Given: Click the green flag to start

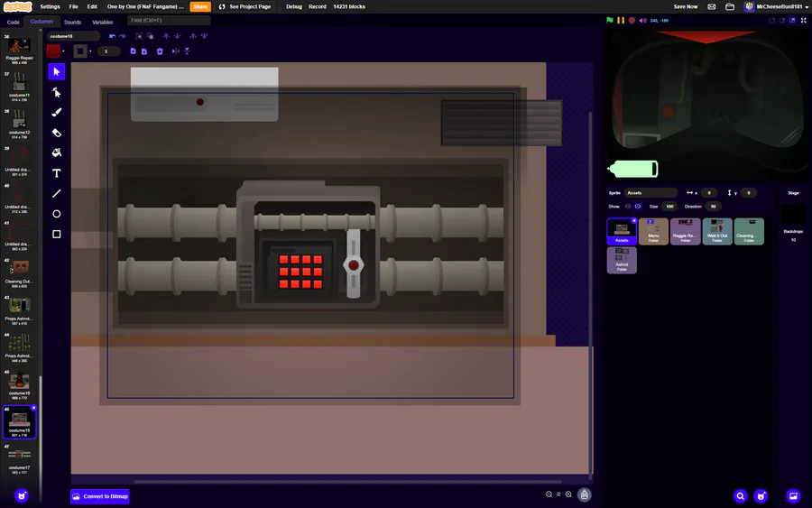Looking at the screenshot, I should [610, 21].
